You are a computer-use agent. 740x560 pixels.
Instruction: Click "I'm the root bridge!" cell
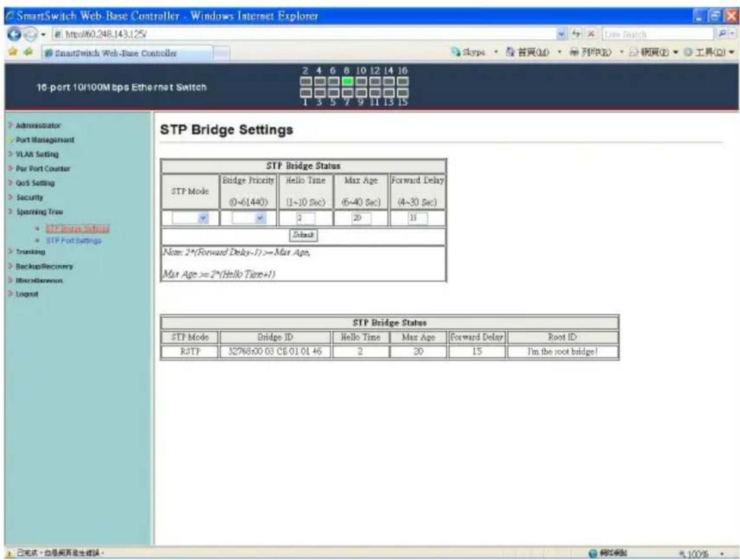pos(563,352)
